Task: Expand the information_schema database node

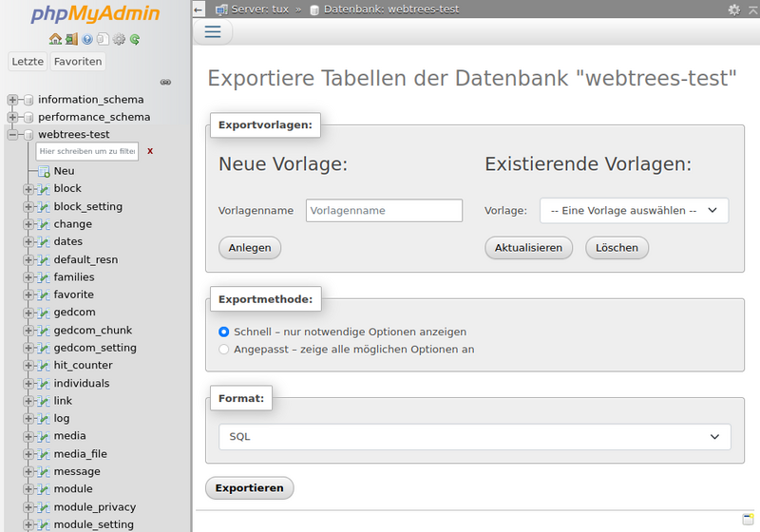Action: click(x=13, y=100)
